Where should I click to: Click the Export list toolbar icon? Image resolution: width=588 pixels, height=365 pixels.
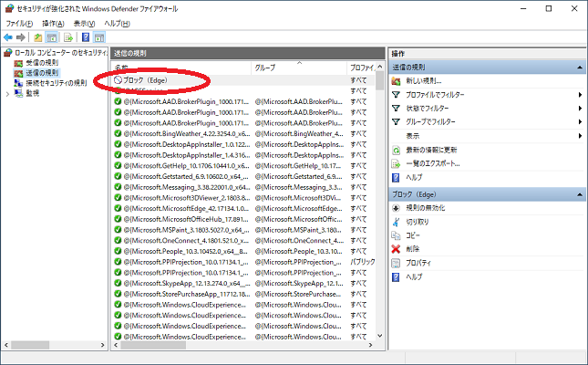tap(68, 37)
